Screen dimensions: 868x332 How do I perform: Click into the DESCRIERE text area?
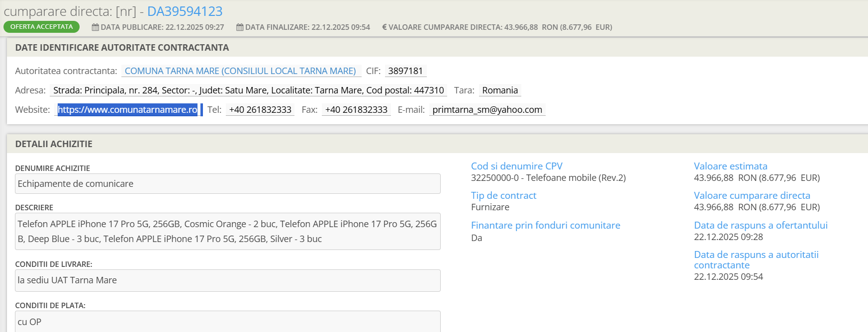point(227,232)
